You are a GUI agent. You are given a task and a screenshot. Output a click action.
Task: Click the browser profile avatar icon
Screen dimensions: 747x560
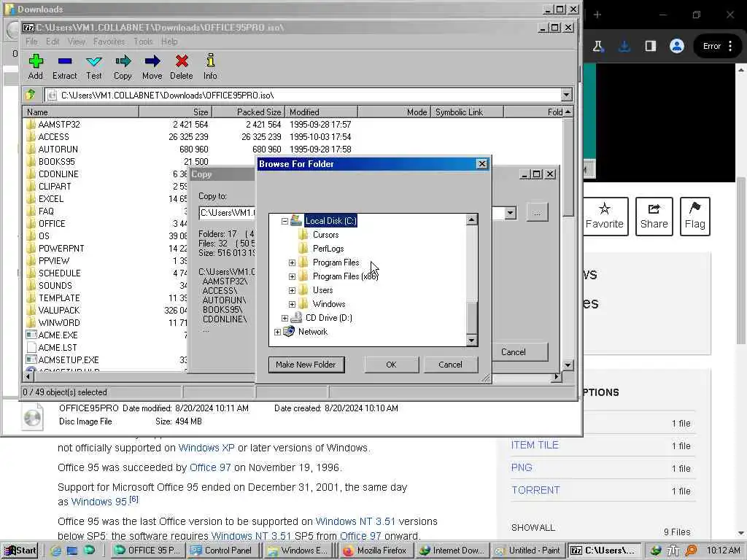tap(676, 46)
